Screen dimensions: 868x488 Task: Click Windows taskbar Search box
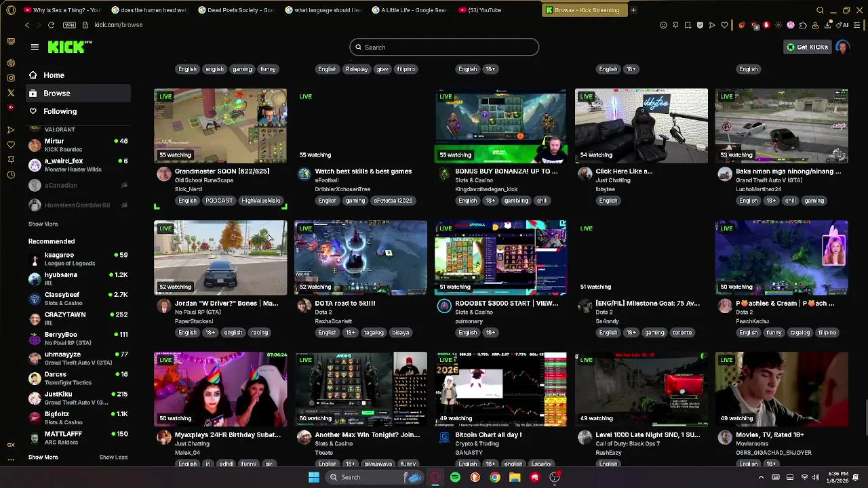375,477
